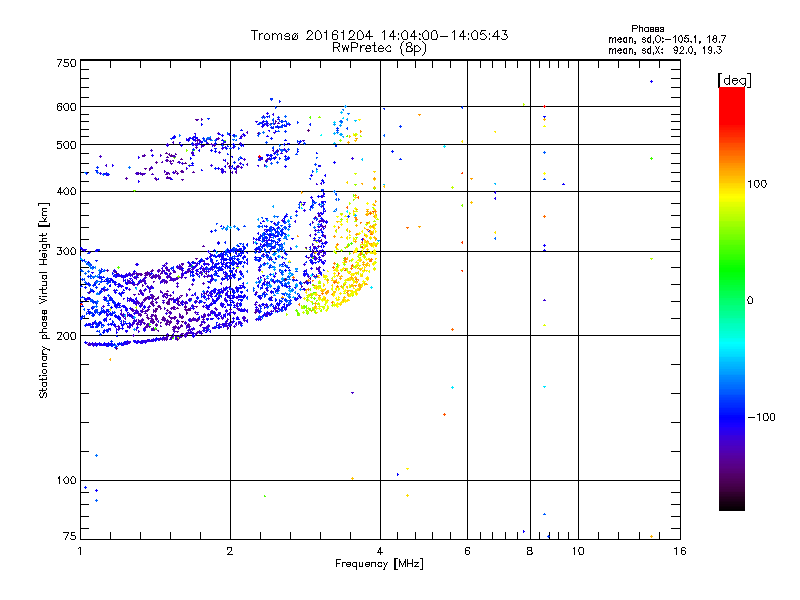
Task: Click the y-axis '75' tick label
Action: click(x=70, y=536)
